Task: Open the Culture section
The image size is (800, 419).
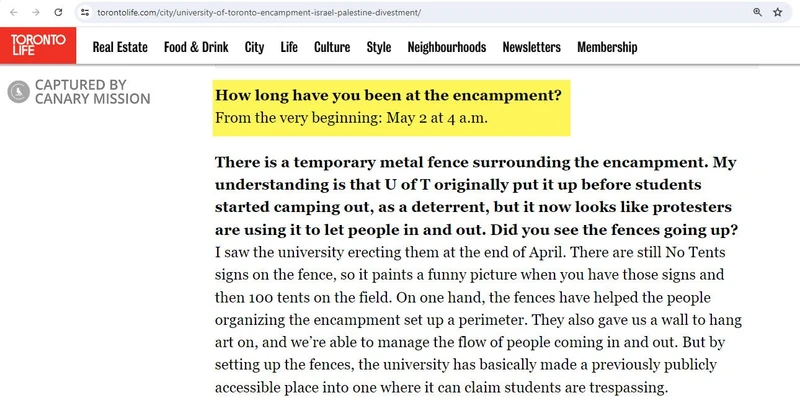Action: pos(332,47)
